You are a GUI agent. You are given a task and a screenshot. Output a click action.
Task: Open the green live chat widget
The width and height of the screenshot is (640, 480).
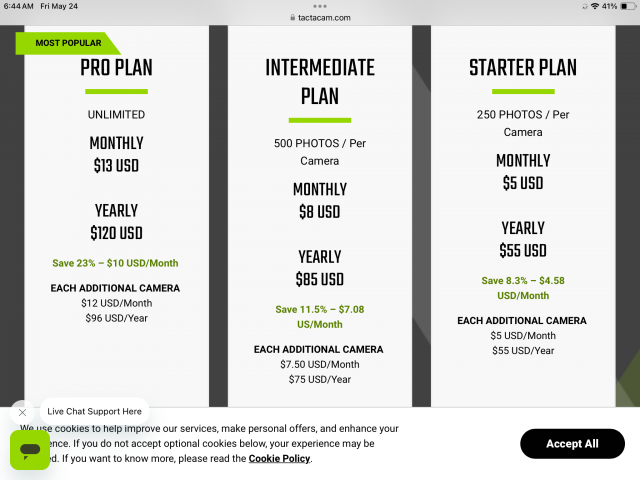tap(30, 450)
